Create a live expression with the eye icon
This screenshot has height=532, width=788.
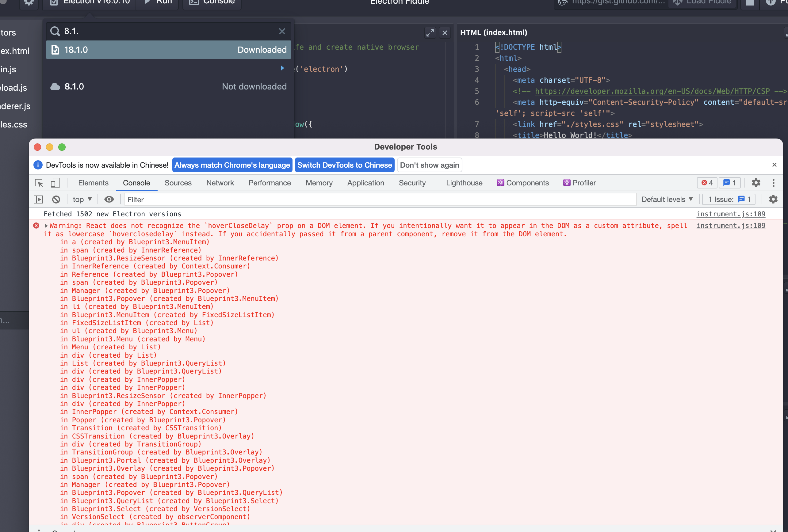[109, 199]
